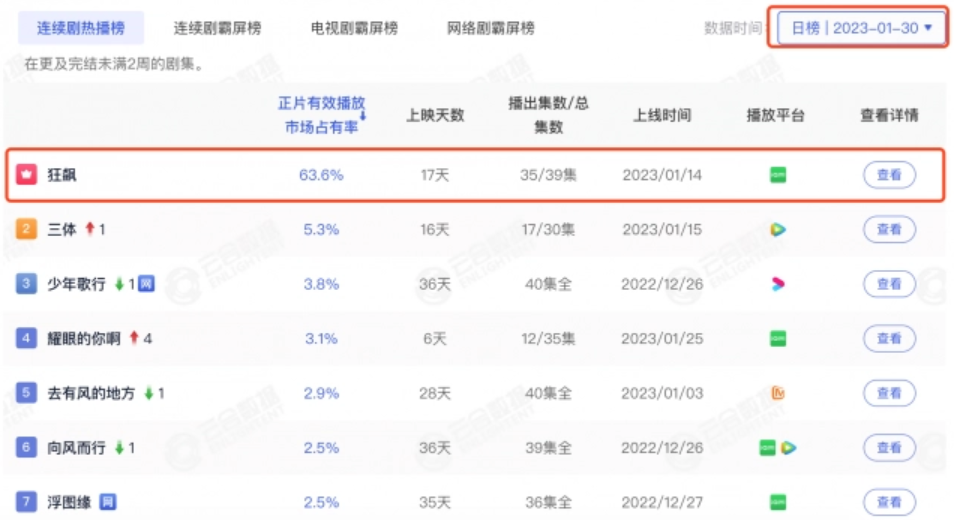The width and height of the screenshot is (954, 520).
Task: Click the red up arrow beside 三体
Action: [x=89, y=229]
